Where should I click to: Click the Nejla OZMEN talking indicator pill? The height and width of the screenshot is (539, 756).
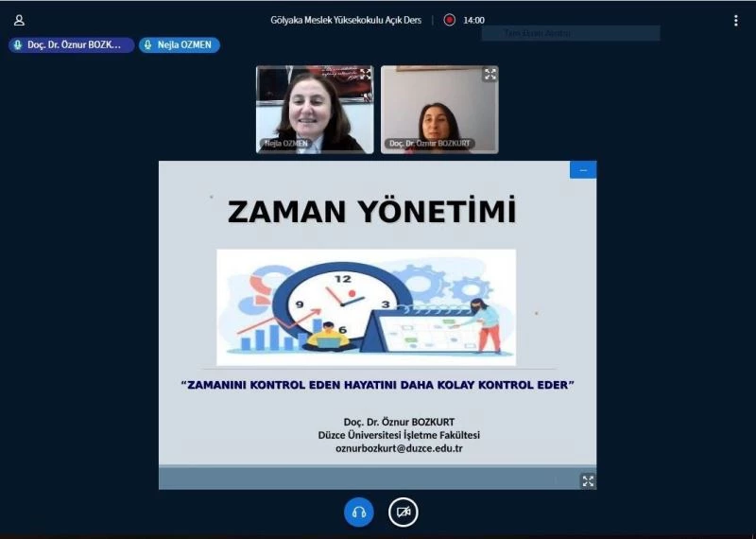(x=180, y=44)
